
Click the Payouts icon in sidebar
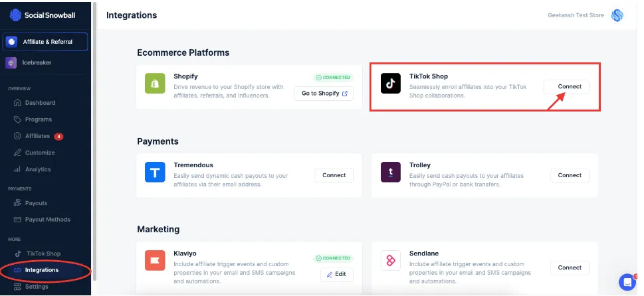tap(17, 203)
